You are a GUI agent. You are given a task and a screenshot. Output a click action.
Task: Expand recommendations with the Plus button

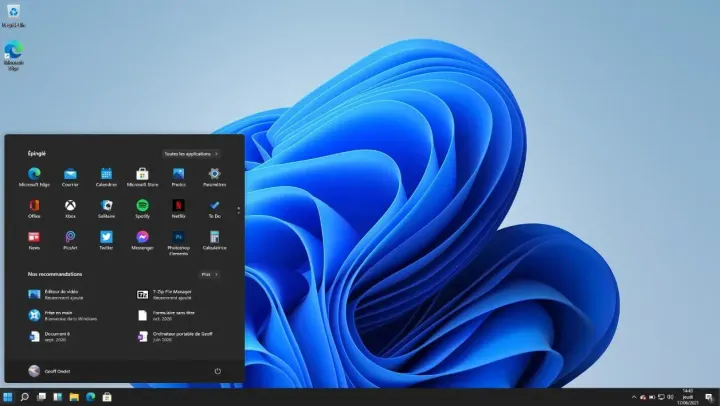[x=209, y=273]
